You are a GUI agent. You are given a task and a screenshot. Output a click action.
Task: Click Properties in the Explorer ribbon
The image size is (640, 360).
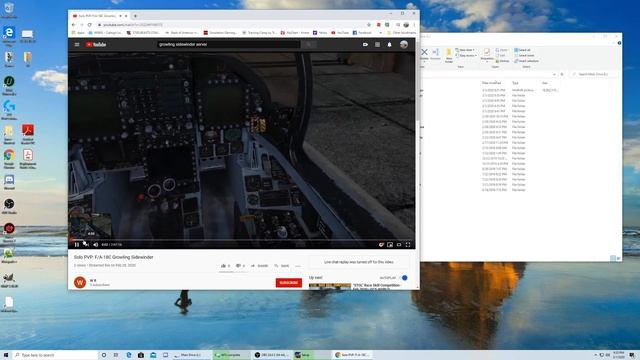487,55
